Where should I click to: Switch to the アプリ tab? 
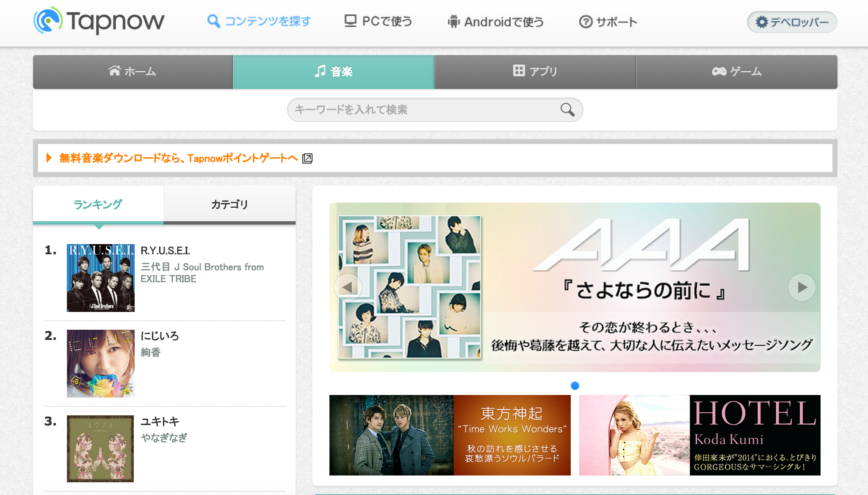pyautogui.click(x=535, y=72)
